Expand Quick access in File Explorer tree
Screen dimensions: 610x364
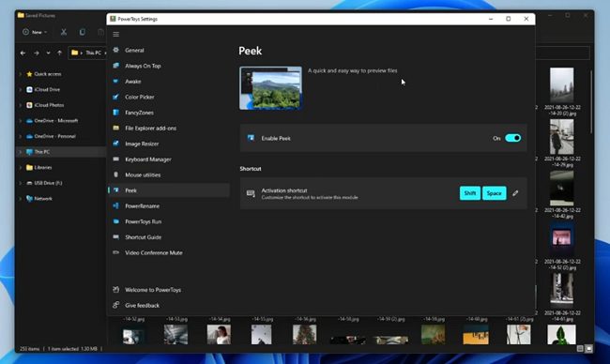coord(21,74)
